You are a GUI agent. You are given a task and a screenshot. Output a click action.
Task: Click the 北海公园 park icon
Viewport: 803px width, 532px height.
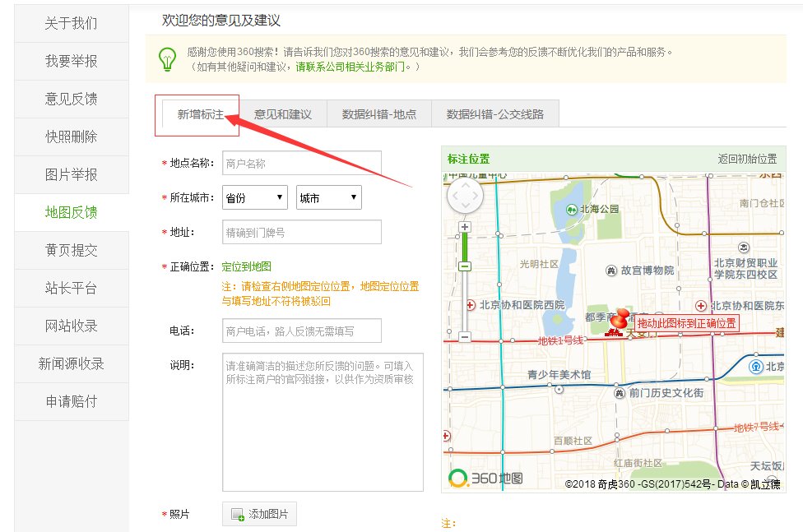tap(572, 209)
